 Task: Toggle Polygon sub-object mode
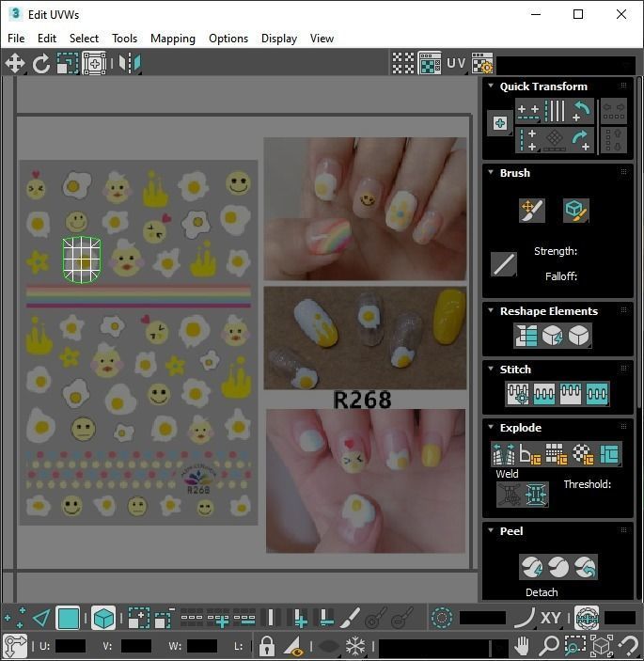pos(68,619)
